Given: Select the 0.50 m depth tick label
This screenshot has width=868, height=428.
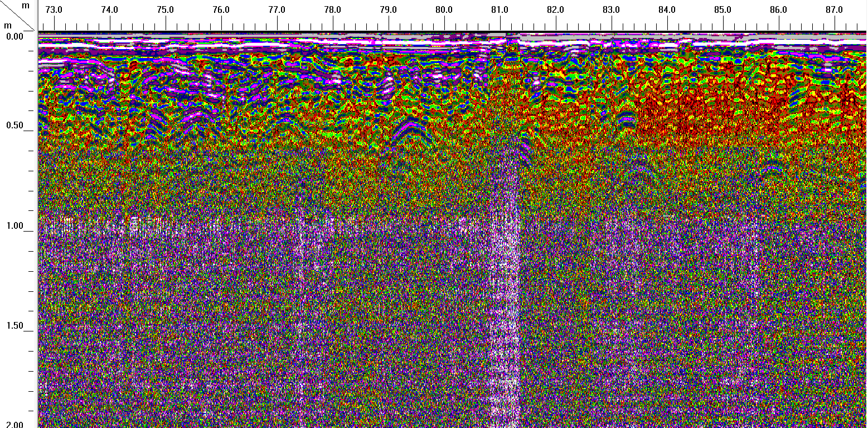Looking at the screenshot, I should click(14, 126).
